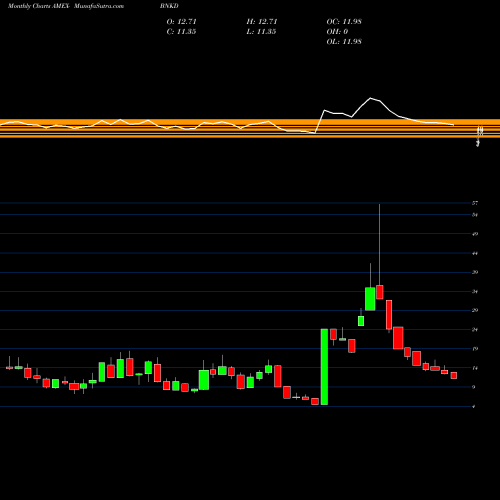
Task: Click the 4 price axis label
Action: pyautogui.click(x=474, y=406)
